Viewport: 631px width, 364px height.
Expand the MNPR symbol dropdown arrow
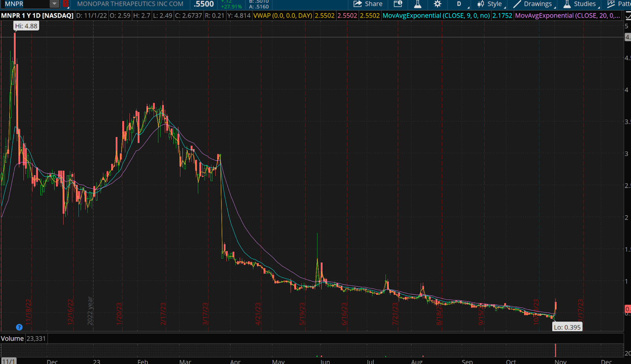[x=54, y=4]
